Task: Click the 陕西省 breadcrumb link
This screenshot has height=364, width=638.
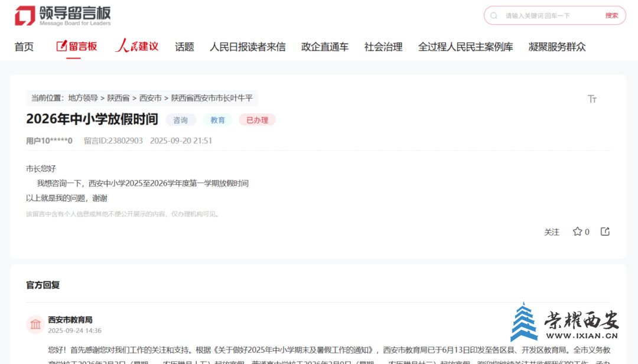Action: pos(118,98)
